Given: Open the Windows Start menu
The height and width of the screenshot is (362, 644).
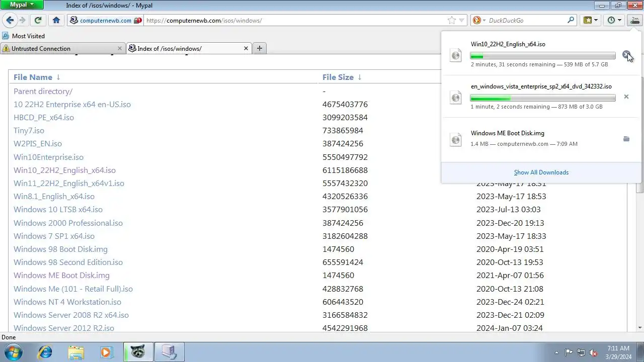Looking at the screenshot, I should click(14, 352).
